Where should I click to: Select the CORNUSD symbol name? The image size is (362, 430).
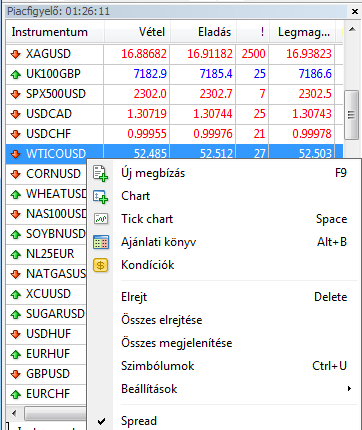pos(53,174)
